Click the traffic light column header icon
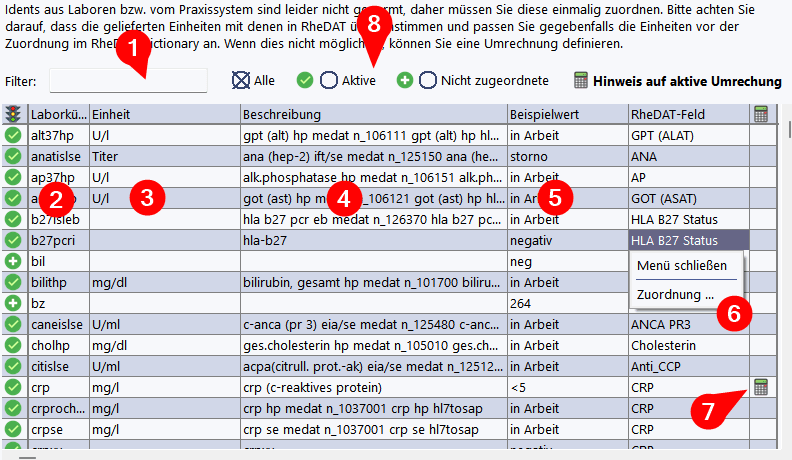Viewport: 792px width, 460px height. click(x=13, y=115)
